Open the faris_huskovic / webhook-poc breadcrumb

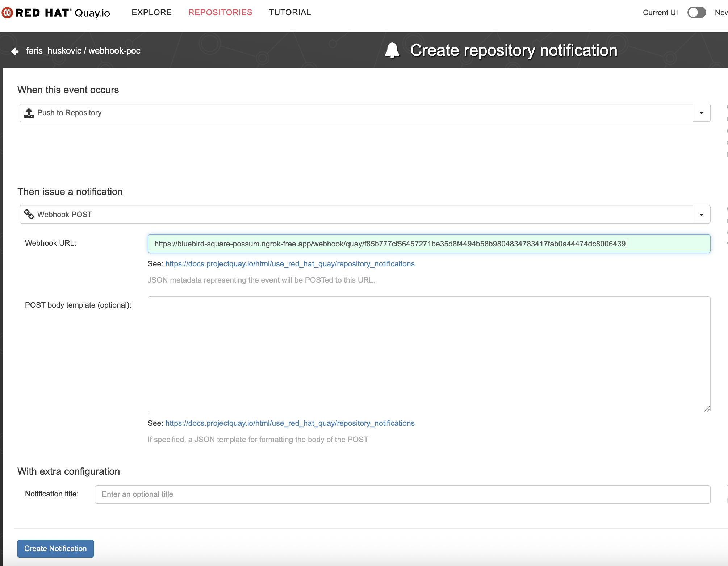(x=83, y=51)
